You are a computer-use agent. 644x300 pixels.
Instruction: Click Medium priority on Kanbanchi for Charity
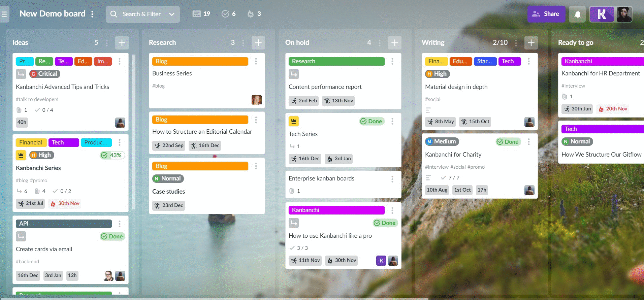pos(442,141)
